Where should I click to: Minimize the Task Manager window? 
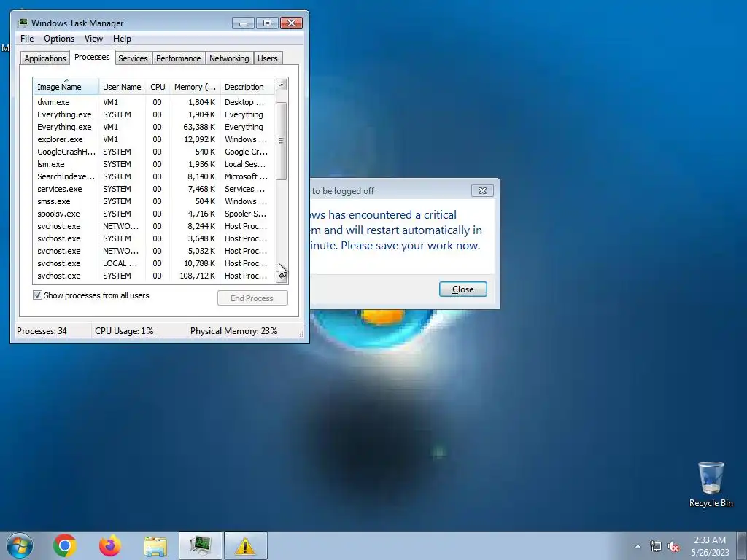[x=243, y=23]
